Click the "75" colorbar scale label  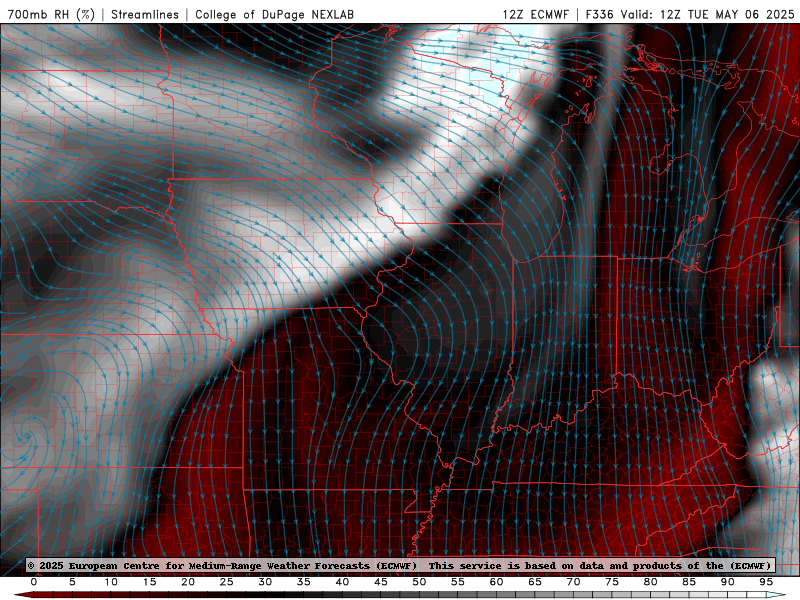pyautogui.click(x=612, y=582)
